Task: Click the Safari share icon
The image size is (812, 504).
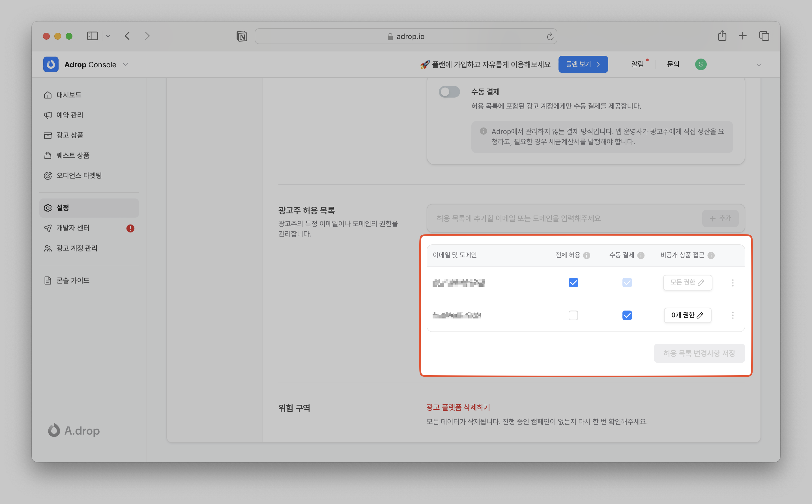Action: click(x=722, y=36)
